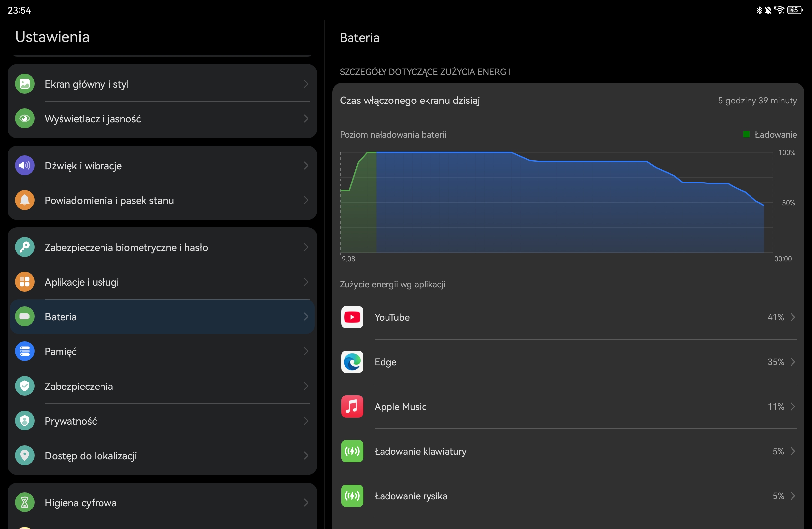
Task: Open Aplikacje i usługi settings
Action: click(x=162, y=282)
